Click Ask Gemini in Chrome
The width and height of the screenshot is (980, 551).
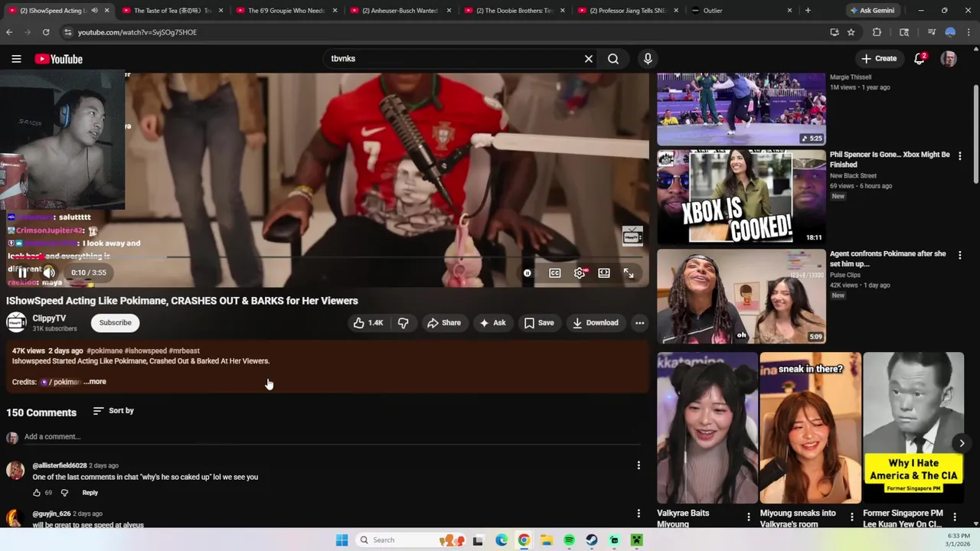click(872, 11)
